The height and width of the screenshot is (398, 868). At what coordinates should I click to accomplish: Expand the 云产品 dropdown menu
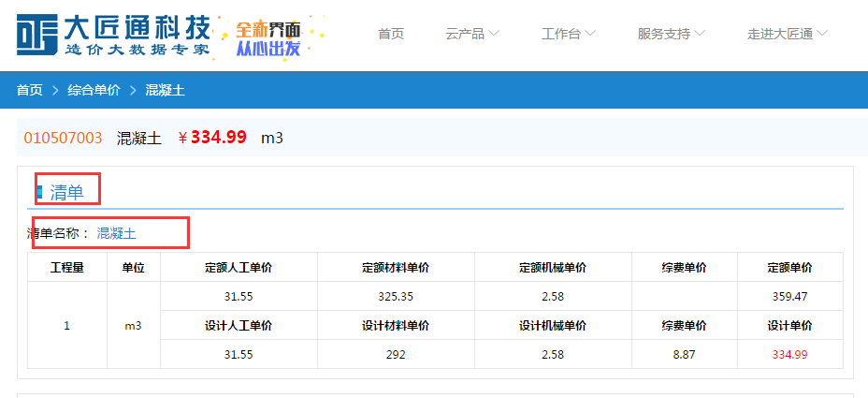click(x=472, y=34)
